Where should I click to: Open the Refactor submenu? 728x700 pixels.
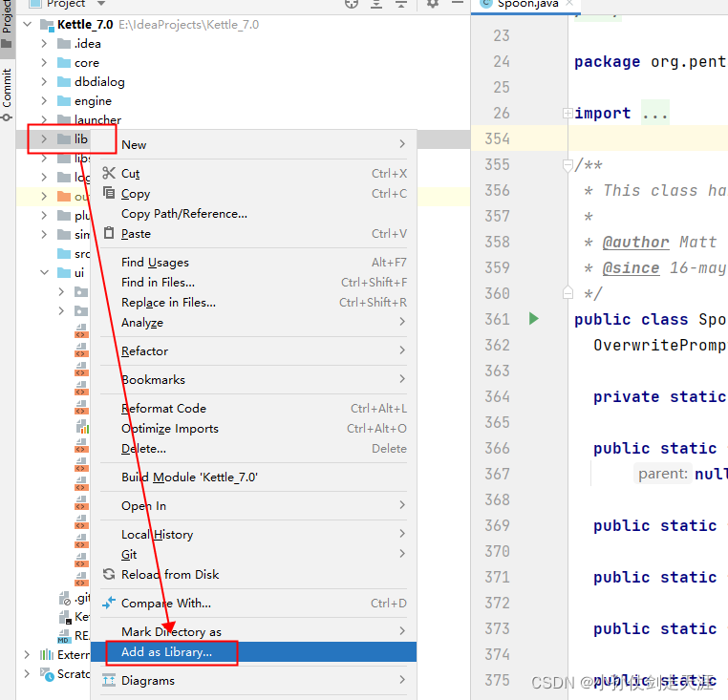click(x=253, y=350)
